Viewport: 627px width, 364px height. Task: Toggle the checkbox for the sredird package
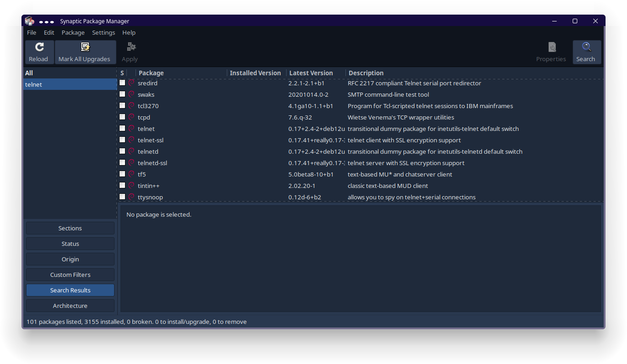click(x=122, y=83)
